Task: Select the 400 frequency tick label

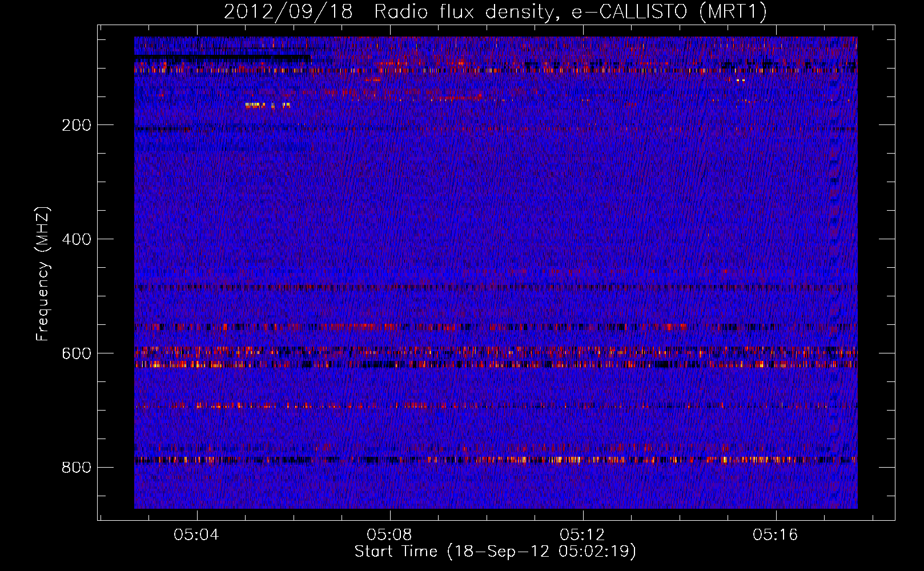Action: pos(76,239)
